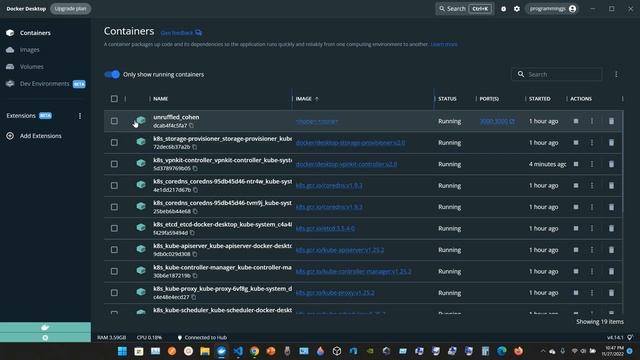Select checkbox for coredns tvm9j container
This screenshot has width=640, height=360.
[114, 207]
